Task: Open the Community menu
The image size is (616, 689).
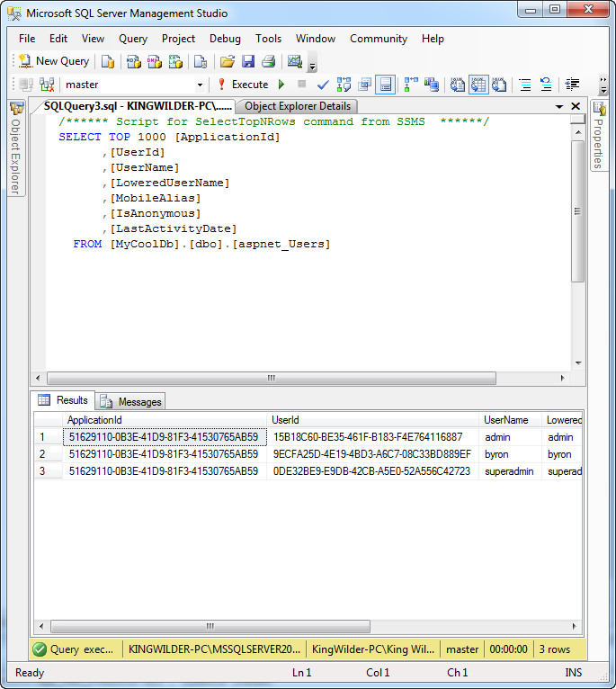Action: (x=379, y=39)
